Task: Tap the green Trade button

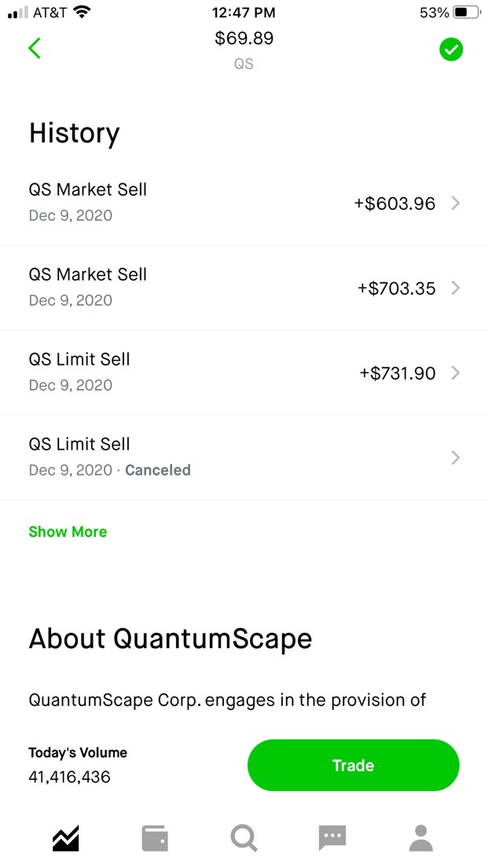Action: pyautogui.click(x=353, y=765)
